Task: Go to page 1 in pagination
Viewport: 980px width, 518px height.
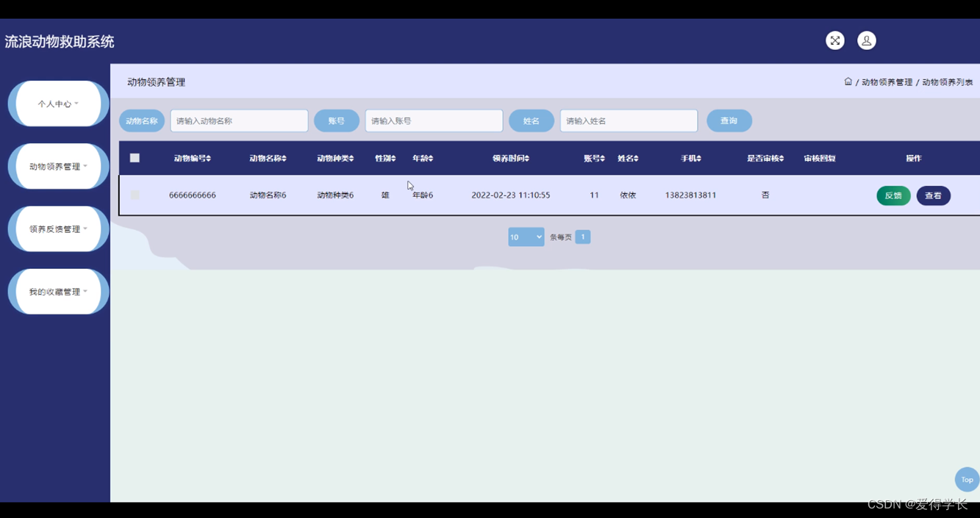Action: [x=582, y=237]
